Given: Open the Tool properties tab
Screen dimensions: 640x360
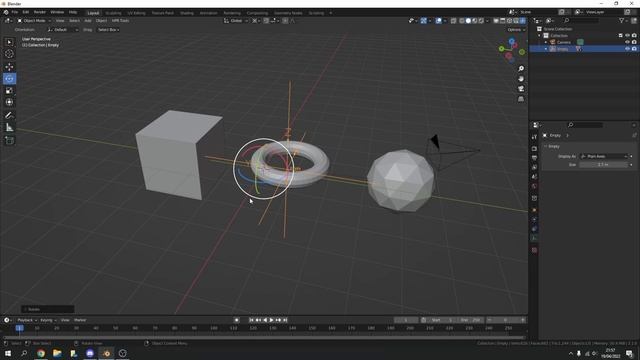Looking at the screenshot, I should point(534,137).
